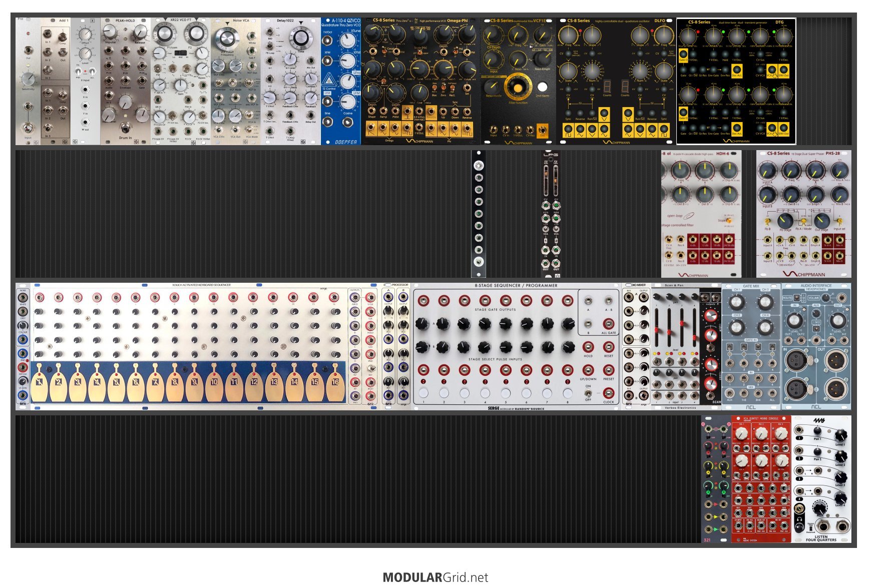
Task: Click the Mix Out jack on Delay1022
Action: [311, 61]
